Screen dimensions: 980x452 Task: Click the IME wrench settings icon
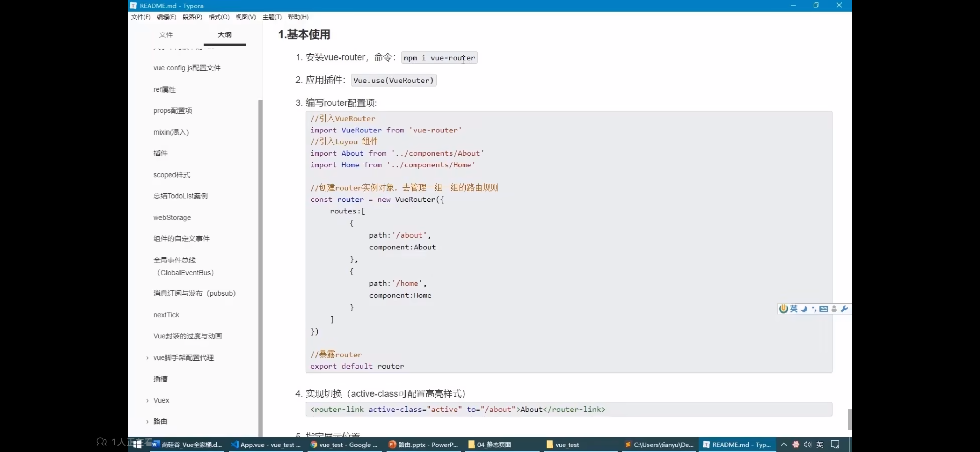pyautogui.click(x=844, y=309)
